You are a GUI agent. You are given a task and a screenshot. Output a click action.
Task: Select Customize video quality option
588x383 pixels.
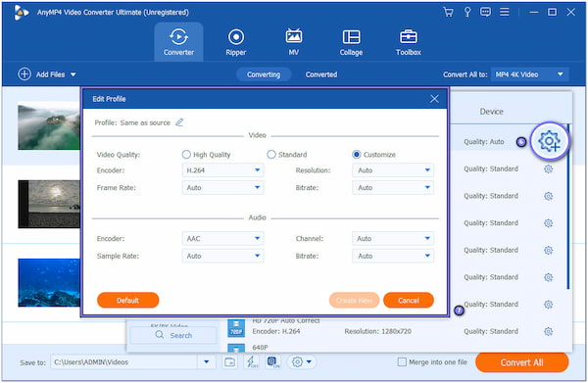coord(357,155)
